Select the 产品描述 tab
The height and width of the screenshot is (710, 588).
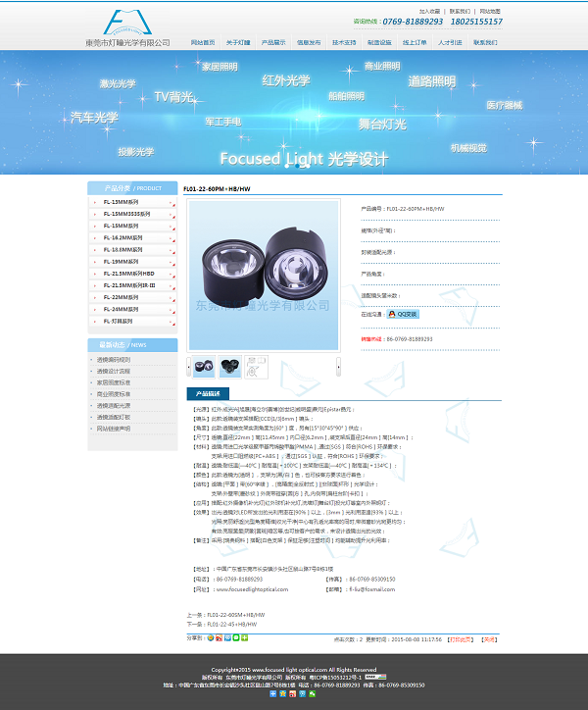(207, 393)
